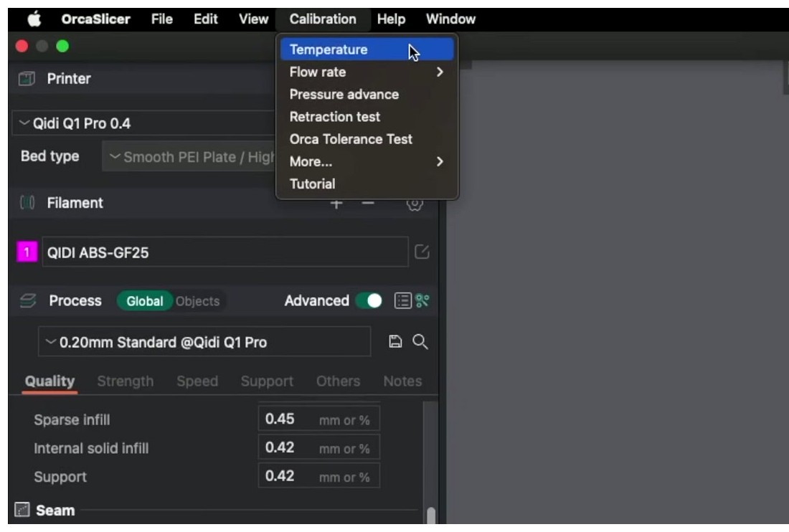Click the Printer section icon

click(27, 78)
